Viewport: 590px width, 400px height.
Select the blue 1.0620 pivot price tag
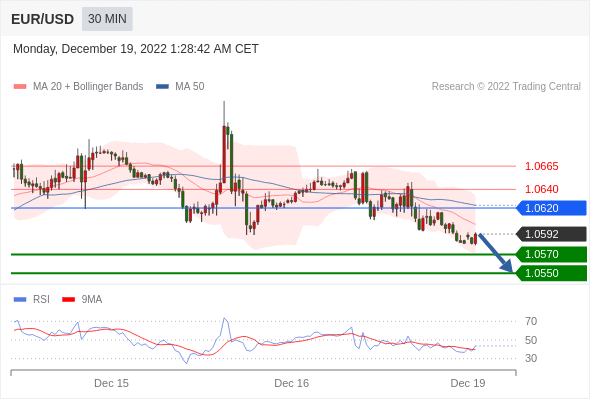[x=551, y=208]
